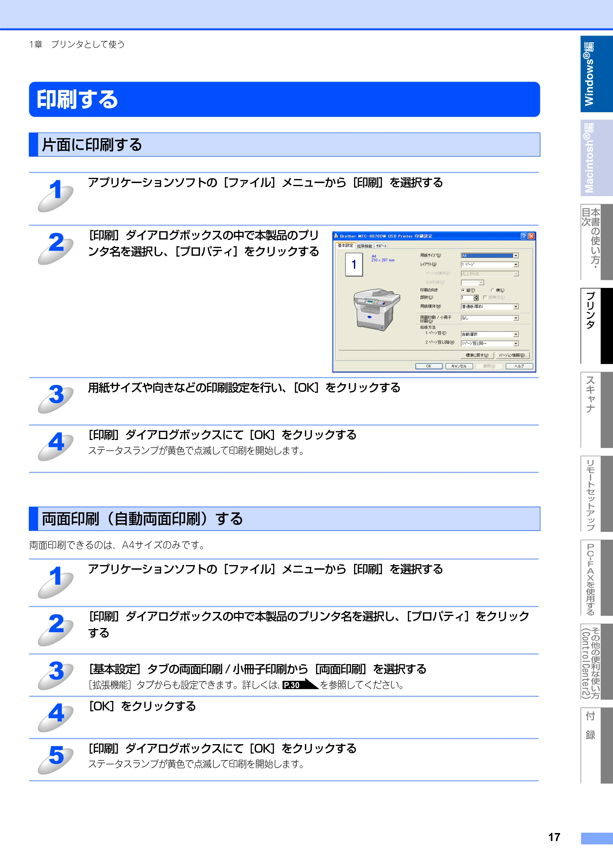Open the リモートセットアップ side tab

point(596,494)
